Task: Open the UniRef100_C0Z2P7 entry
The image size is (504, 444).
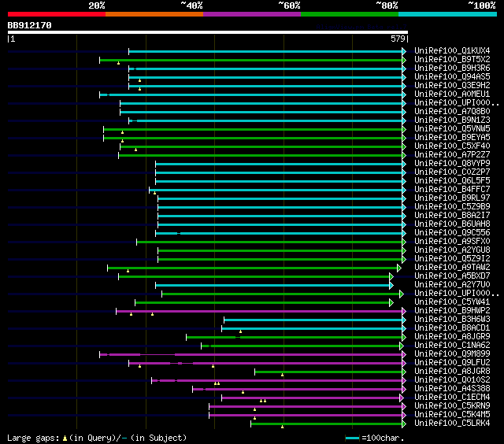Action: [x=452, y=172]
